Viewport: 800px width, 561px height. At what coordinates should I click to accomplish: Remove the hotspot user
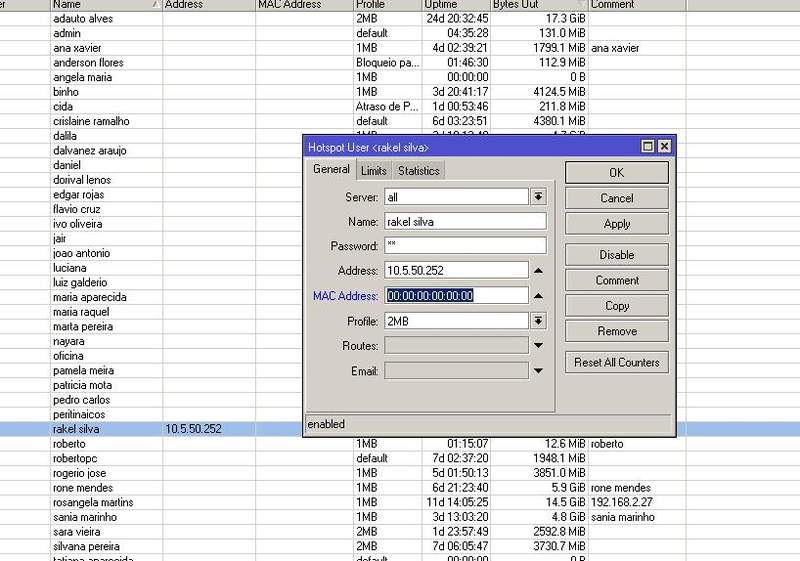coord(616,331)
